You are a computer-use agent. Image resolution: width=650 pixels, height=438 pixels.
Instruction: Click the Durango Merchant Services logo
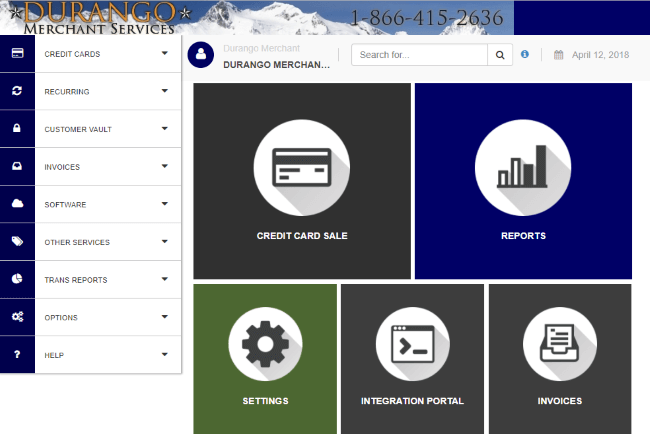tap(99, 17)
